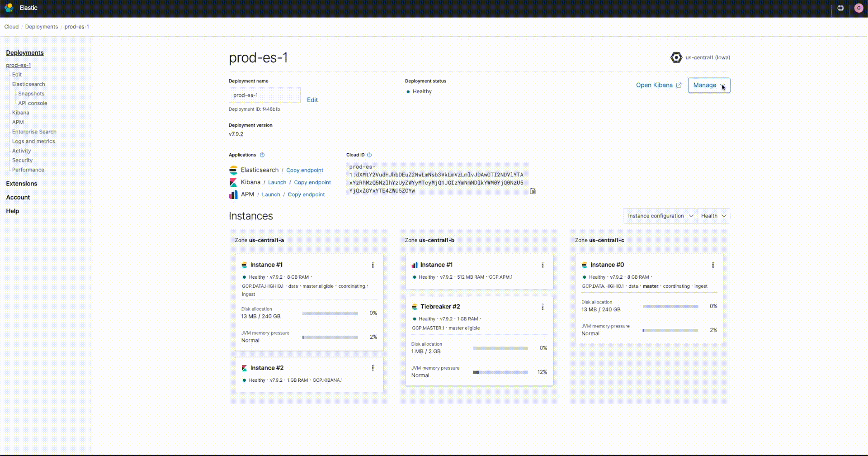
Task: Select prod-es-1 in the sidebar
Action: [19, 65]
